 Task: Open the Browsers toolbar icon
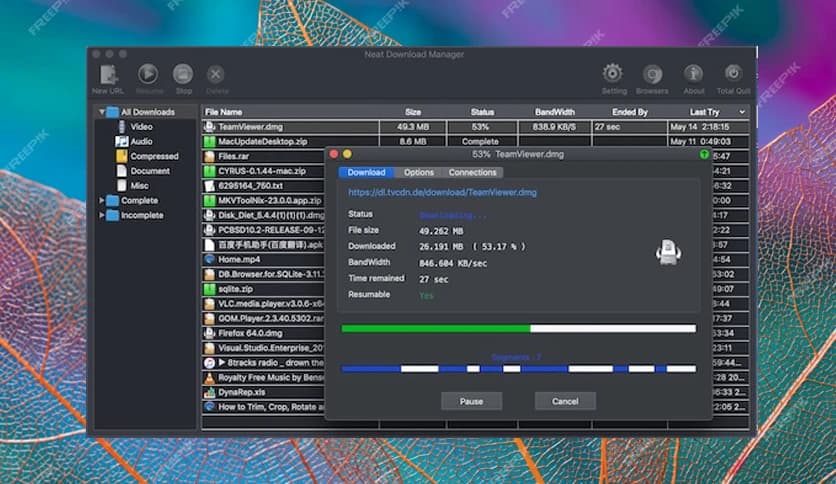(652, 74)
